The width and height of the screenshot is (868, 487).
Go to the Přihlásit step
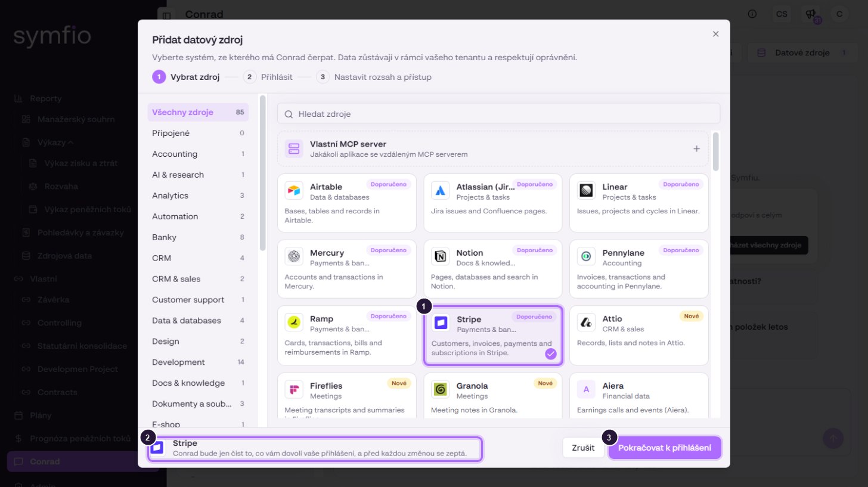click(x=268, y=77)
